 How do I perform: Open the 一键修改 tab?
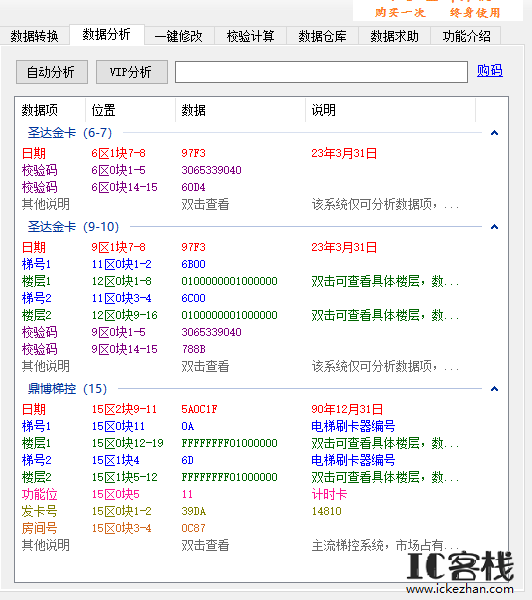click(x=179, y=36)
